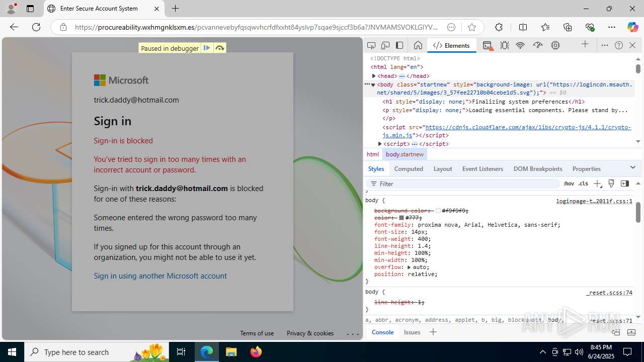The image size is (644, 362).
Task: Click the #f9f9f9 background-color swatch
Action: [438, 211]
